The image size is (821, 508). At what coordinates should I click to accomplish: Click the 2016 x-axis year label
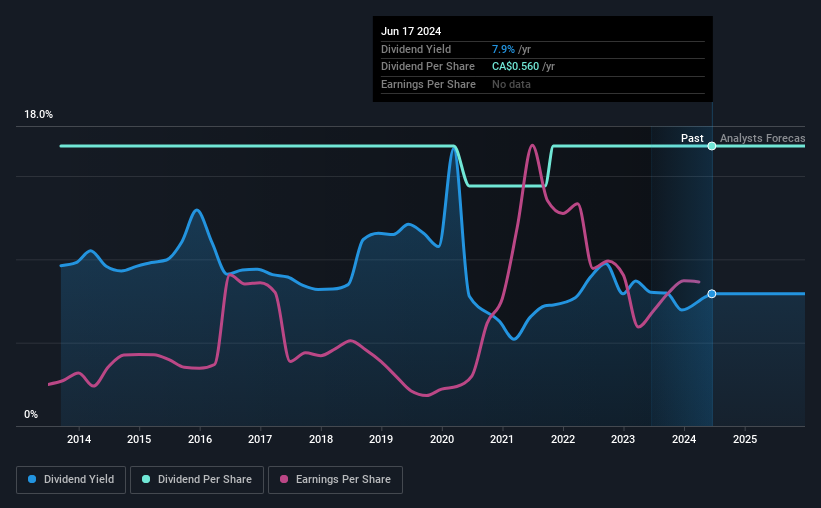coord(200,439)
